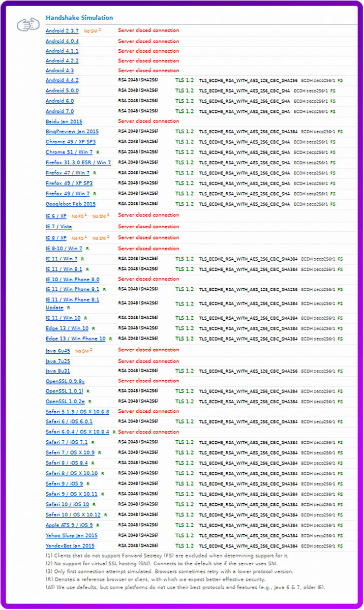The width and height of the screenshot is (364, 610).
Task: Open Chrome 51 / Win 7 link
Action: 69,152
